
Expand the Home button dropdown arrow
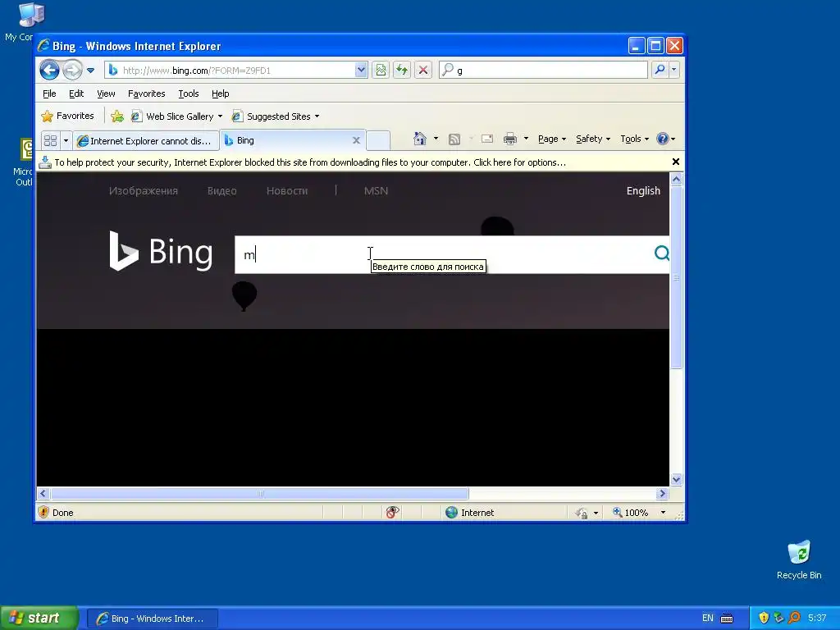(436, 139)
